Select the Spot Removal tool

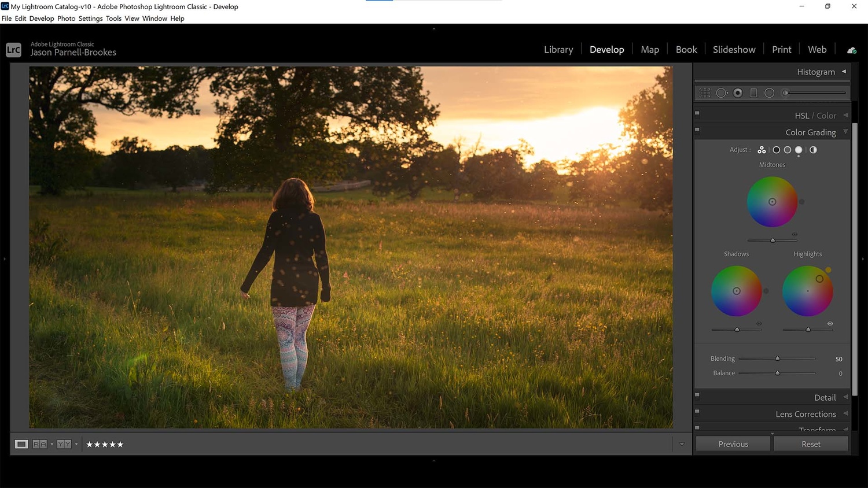tap(722, 93)
